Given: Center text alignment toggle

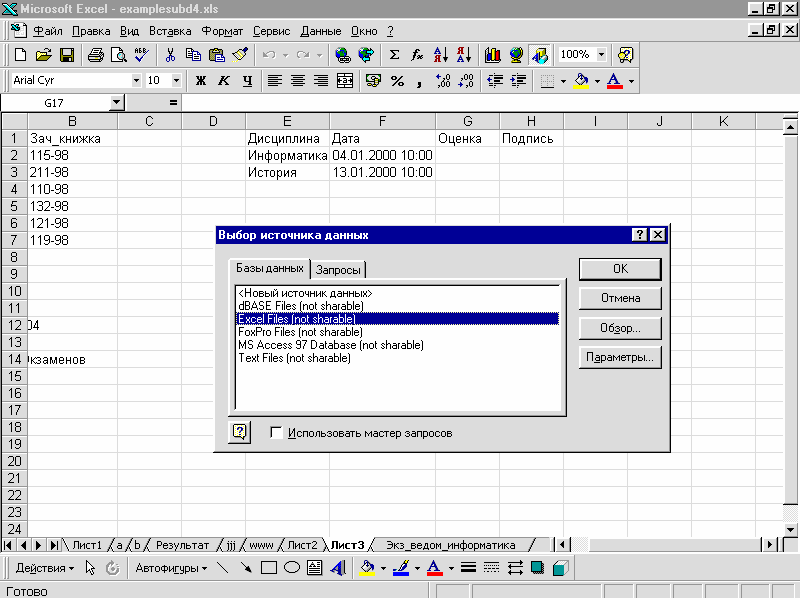Looking at the screenshot, I should coord(298,81).
